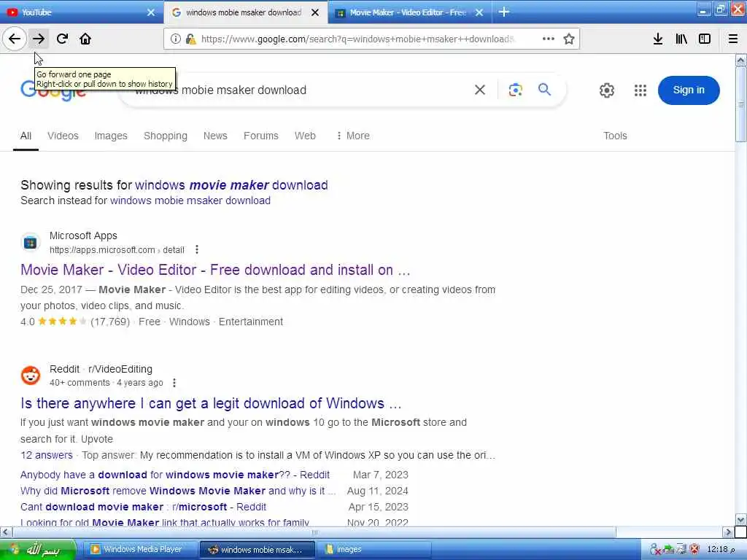Reload the current page
The width and height of the screenshot is (747, 560).
(63, 39)
